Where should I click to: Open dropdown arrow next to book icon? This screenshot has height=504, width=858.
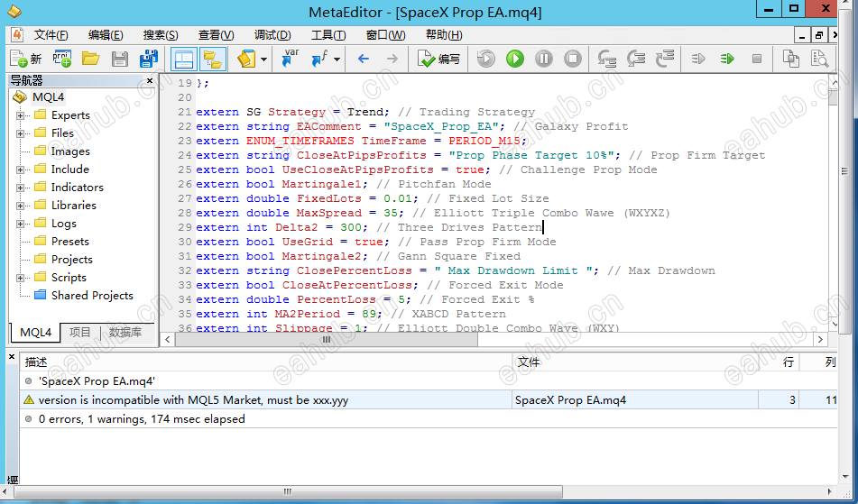click(264, 59)
